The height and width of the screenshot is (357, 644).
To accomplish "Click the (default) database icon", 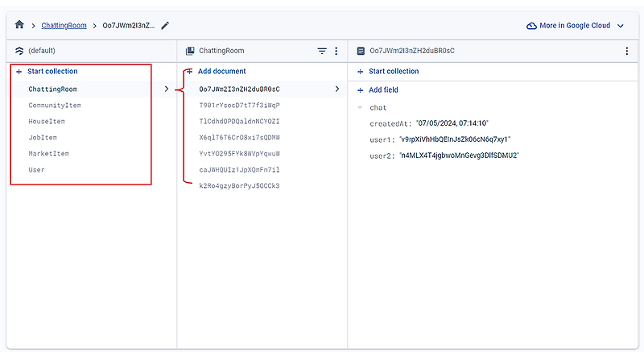I will 19,51.
